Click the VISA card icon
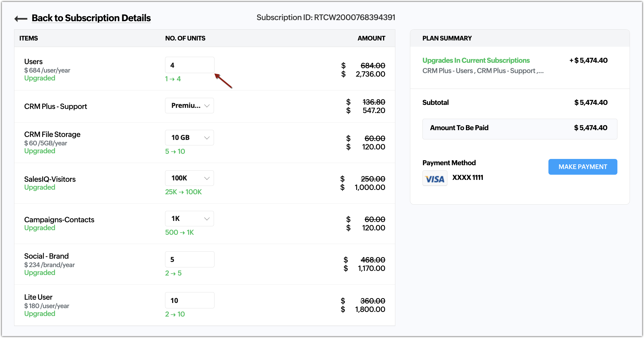Screen dimensions: 644x338 coord(435,178)
